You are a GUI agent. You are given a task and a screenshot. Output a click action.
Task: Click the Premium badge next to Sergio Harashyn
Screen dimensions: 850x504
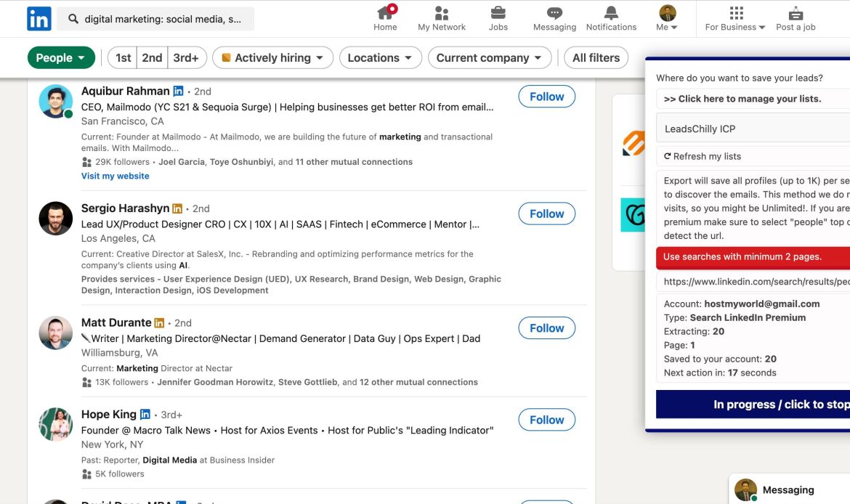tap(177, 208)
